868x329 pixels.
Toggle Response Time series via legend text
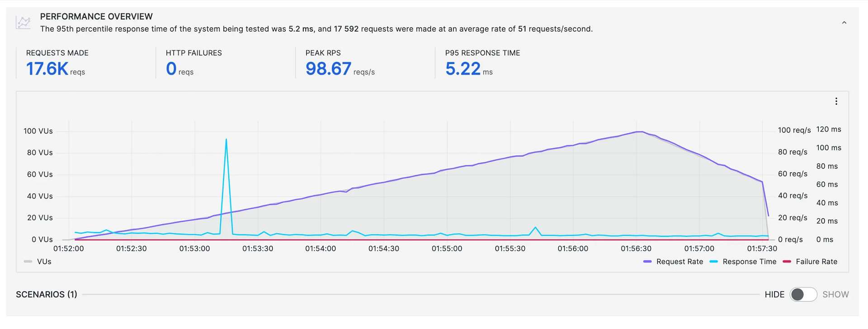pos(749,262)
